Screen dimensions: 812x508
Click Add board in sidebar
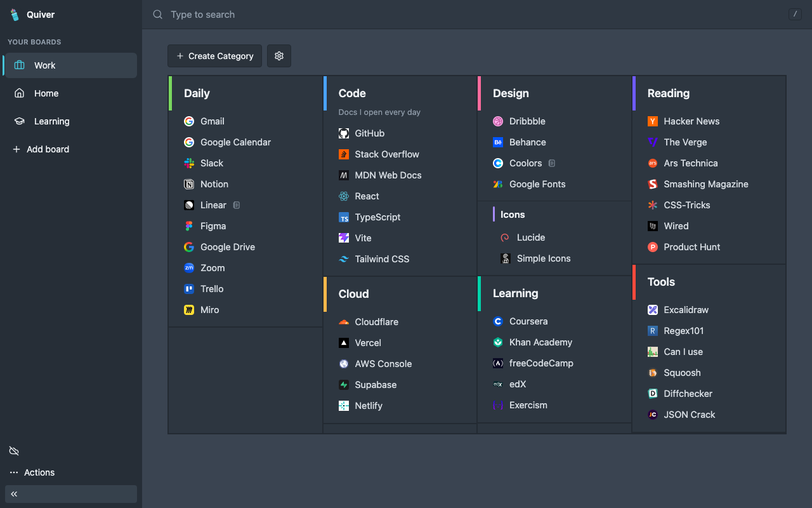[x=41, y=149]
